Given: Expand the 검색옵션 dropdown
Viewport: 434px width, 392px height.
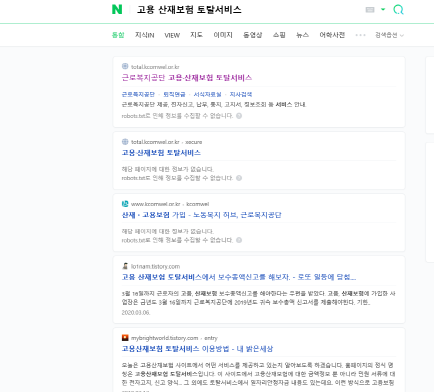Looking at the screenshot, I should pos(389,35).
